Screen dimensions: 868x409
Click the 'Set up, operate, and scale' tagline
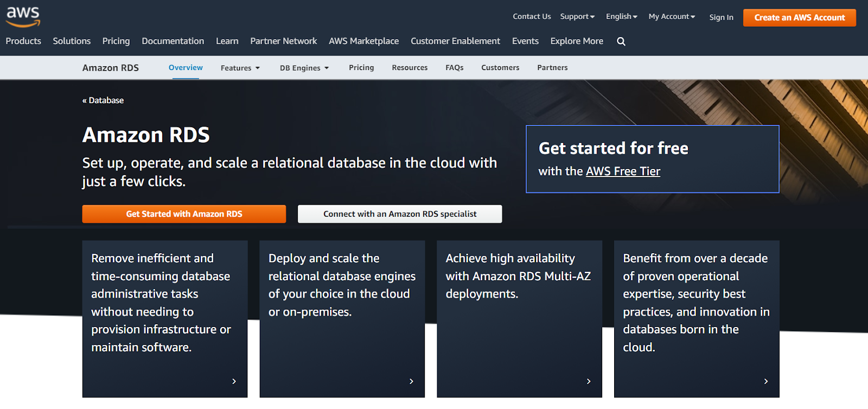(x=290, y=172)
